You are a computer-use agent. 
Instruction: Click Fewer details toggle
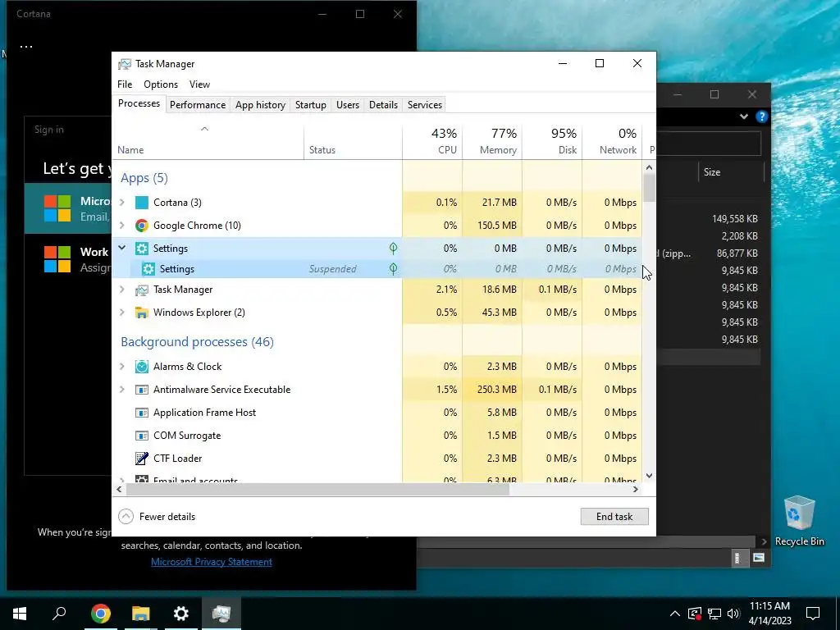[x=157, y=517]
